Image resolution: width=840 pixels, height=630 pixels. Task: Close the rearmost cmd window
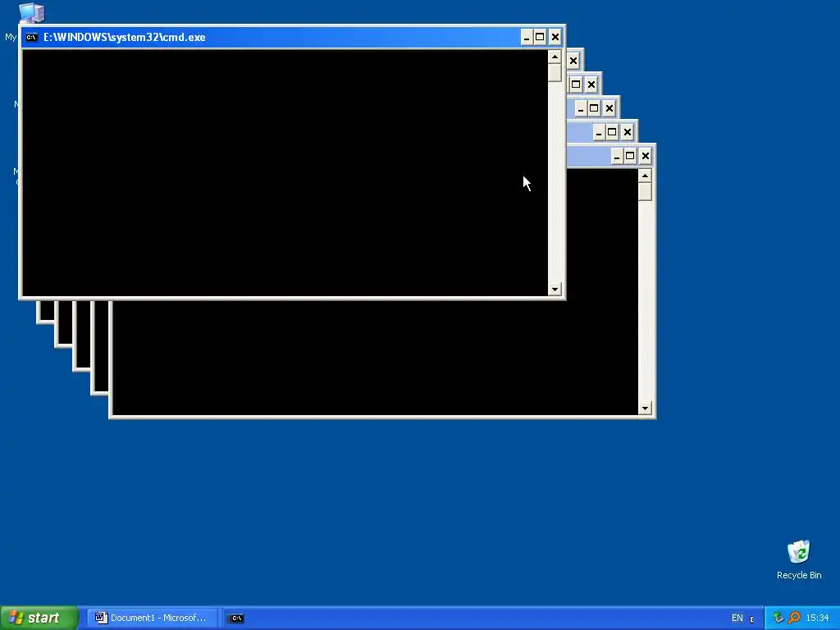[646, 156]
